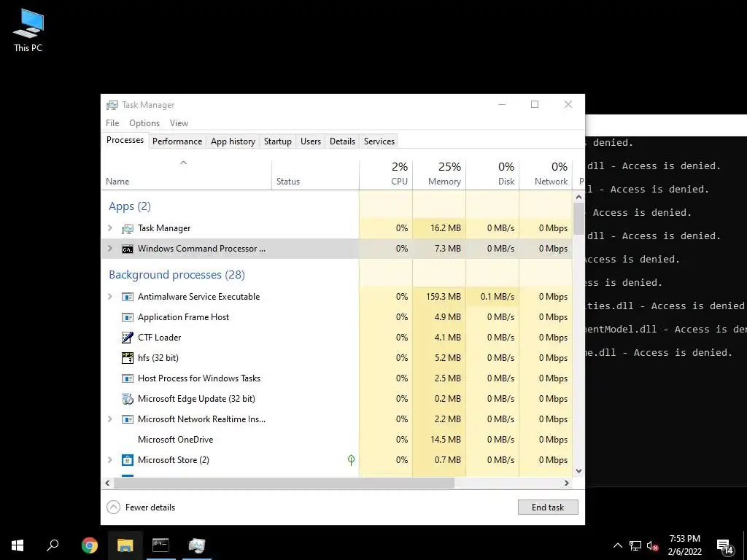
Task: Click the Application Frame Host icon
Action: pyautogui.click(x=127, y=317)
